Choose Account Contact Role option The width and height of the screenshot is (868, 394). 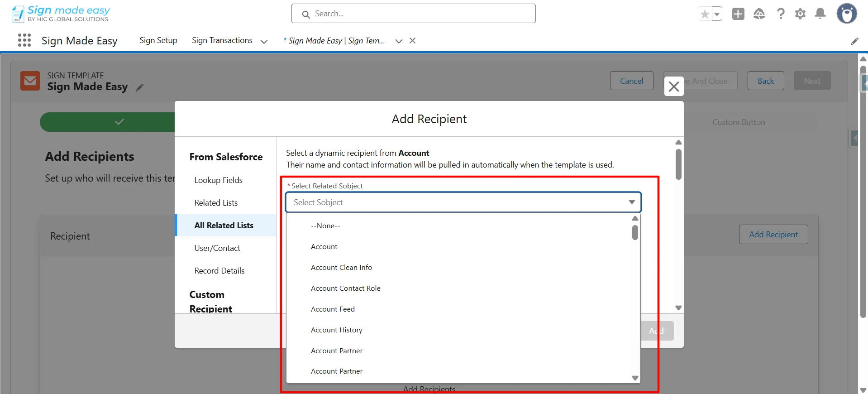459,288
